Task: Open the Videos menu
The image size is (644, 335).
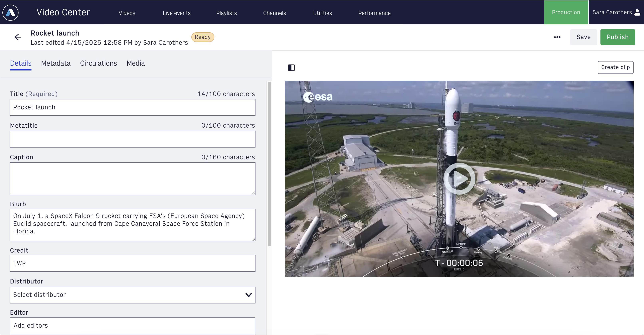Action: [127, 13]
